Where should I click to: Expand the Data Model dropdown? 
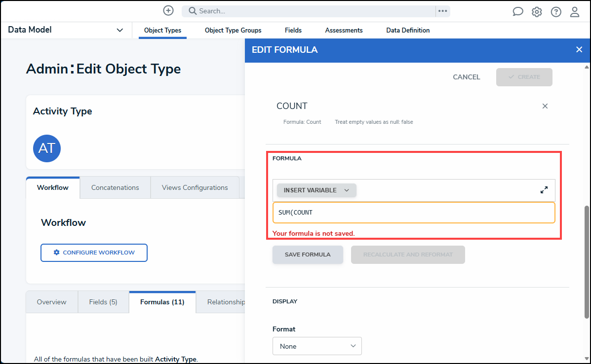click(x=119, y=30)
